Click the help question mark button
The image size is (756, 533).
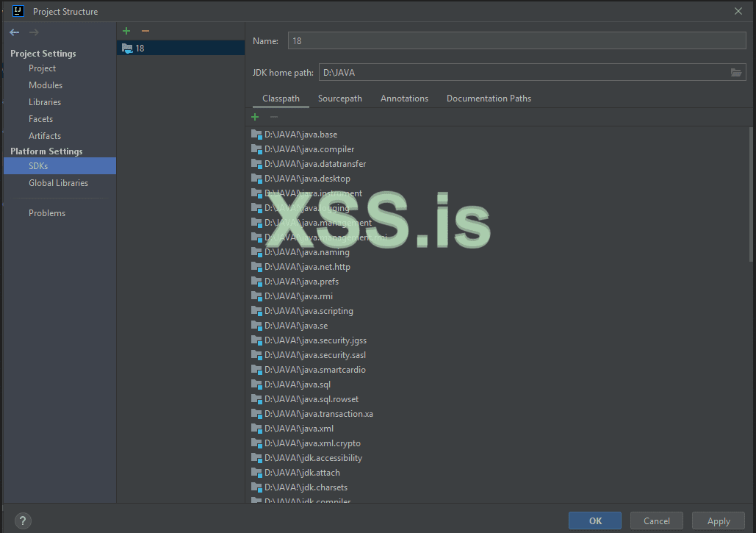[x=23, y=521]
